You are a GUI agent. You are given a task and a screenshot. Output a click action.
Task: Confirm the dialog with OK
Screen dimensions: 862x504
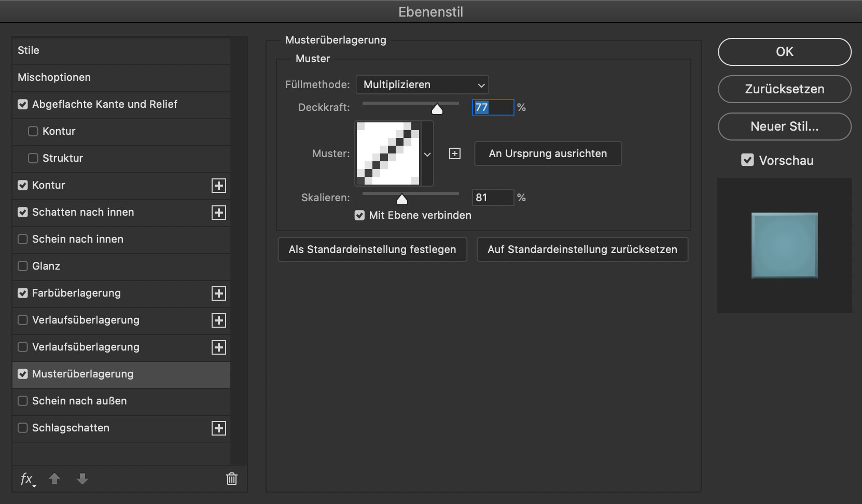pyautogui.click(x=784, y=52)
